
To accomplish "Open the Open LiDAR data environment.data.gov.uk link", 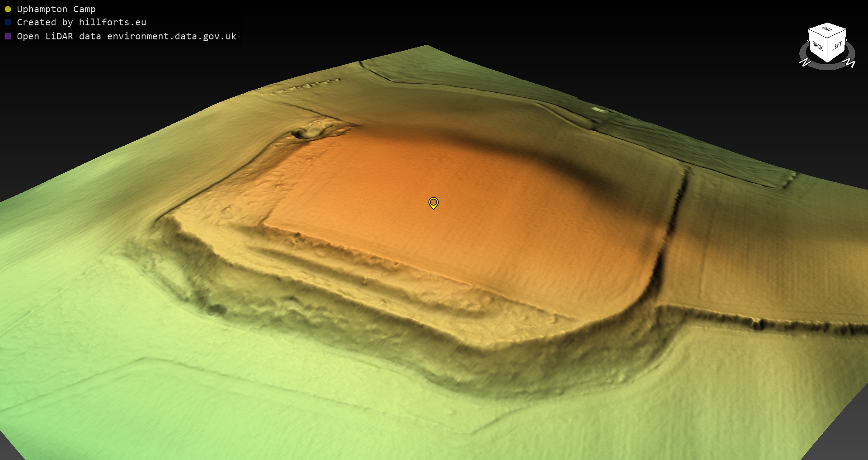I will coord(127,36).
